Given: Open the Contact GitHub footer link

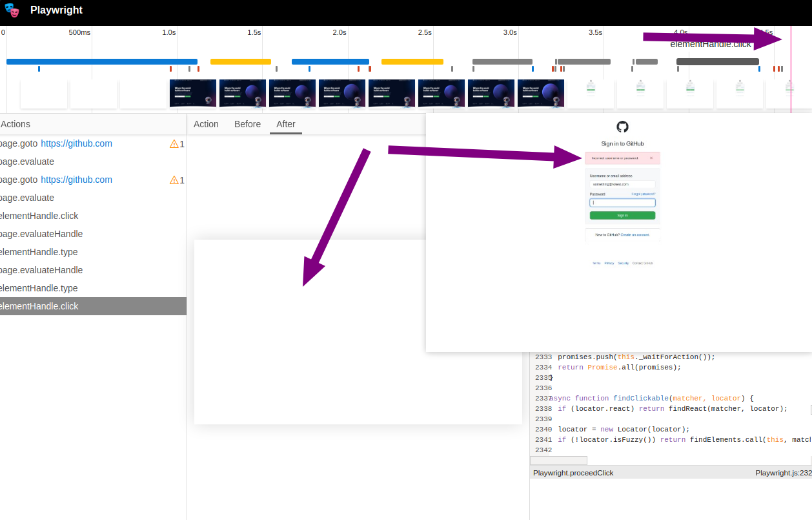Looking at the screenshot, I should (x=642, y=263).
